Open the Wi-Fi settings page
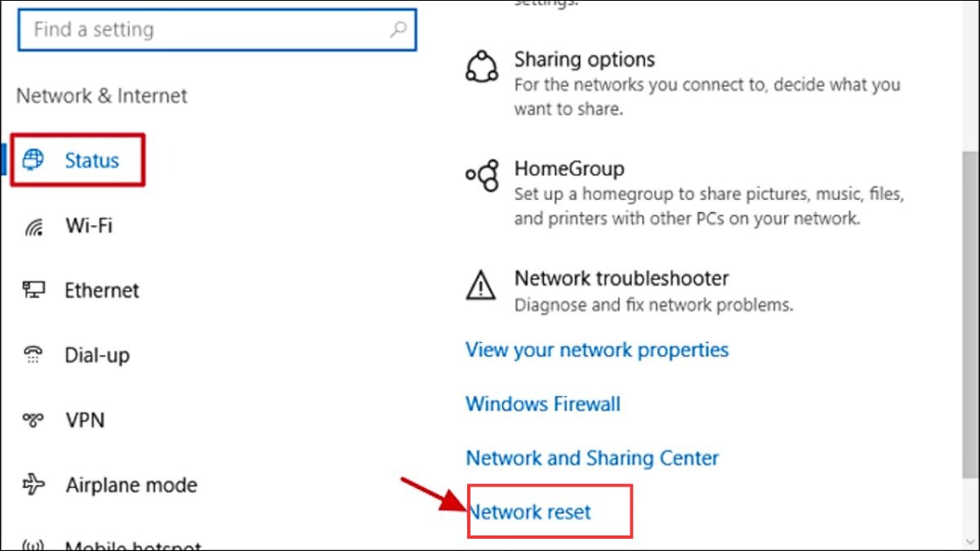980x551 pixels. click(89, 226)
